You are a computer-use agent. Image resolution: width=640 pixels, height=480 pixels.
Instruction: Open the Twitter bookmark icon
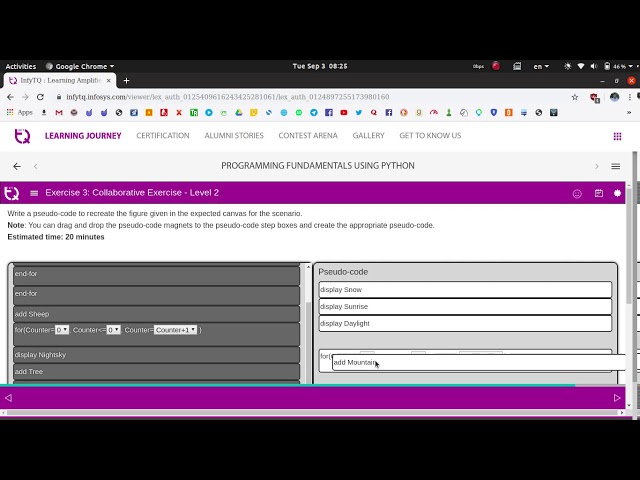click(x=358, y=113)
